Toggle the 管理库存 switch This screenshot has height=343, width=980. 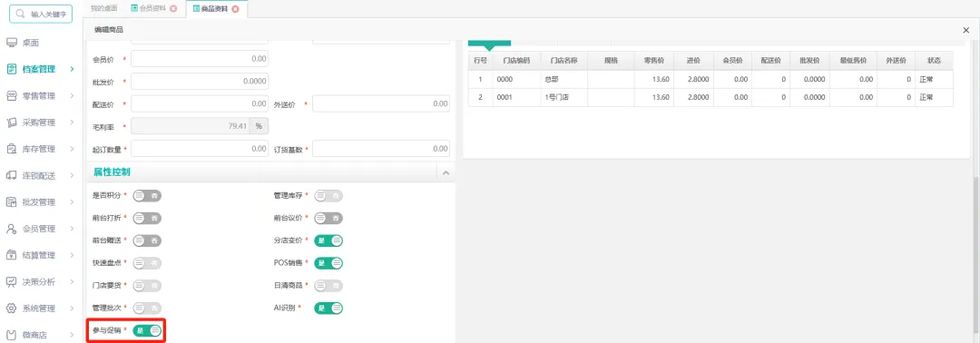(328, 196)
